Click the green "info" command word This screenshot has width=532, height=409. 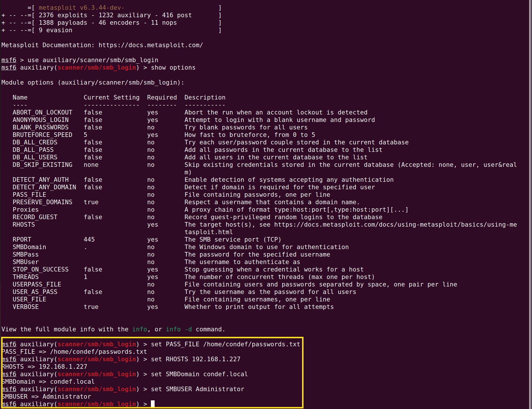(139, 329)
